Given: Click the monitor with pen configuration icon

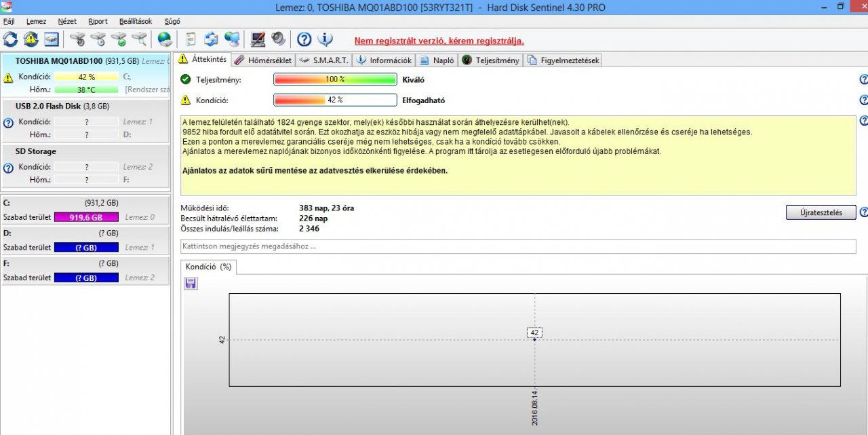Looking at the screenshot, I should click(258, 39).
